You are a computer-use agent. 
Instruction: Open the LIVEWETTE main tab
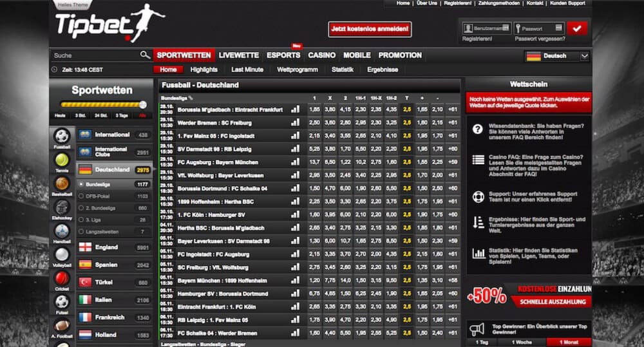point(239,55)
